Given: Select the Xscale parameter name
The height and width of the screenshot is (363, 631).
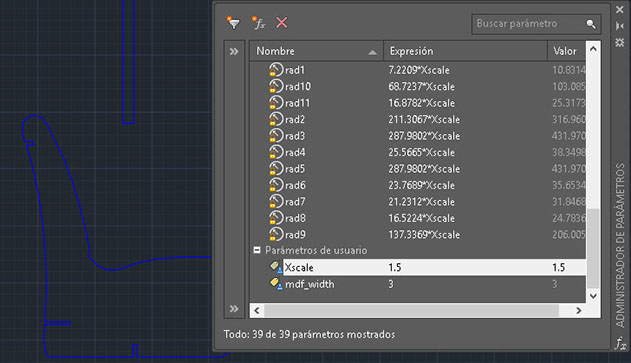Looking at the screenshot, I should coord(299,268).
